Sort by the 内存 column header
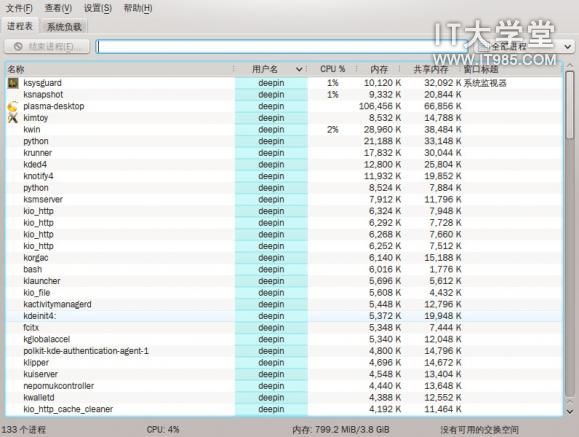Image resolution: width=579 pixels, height=437 pixels. coord(379,69)
